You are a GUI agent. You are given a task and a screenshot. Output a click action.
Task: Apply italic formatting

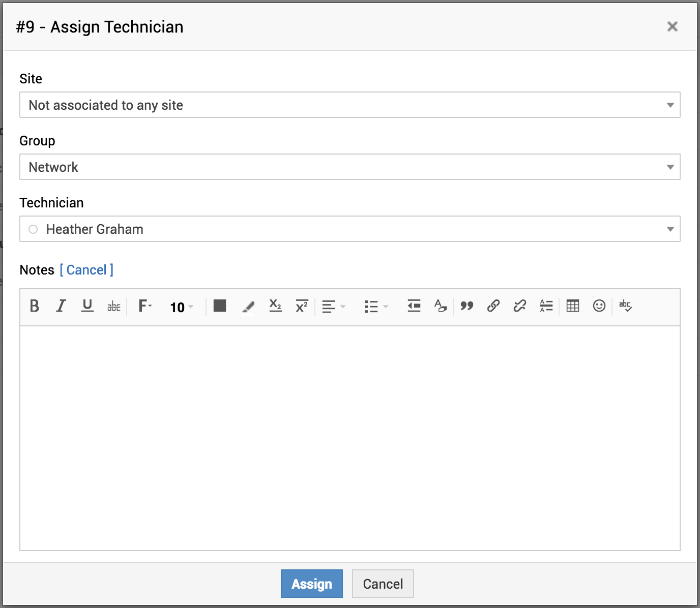point(61,306)
